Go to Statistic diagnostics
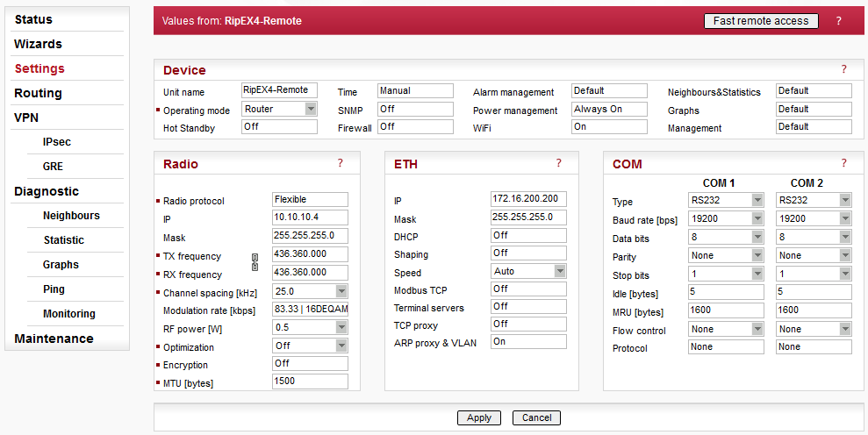The height and width of the screenshot is (435, 868). (x=64, y=239)
